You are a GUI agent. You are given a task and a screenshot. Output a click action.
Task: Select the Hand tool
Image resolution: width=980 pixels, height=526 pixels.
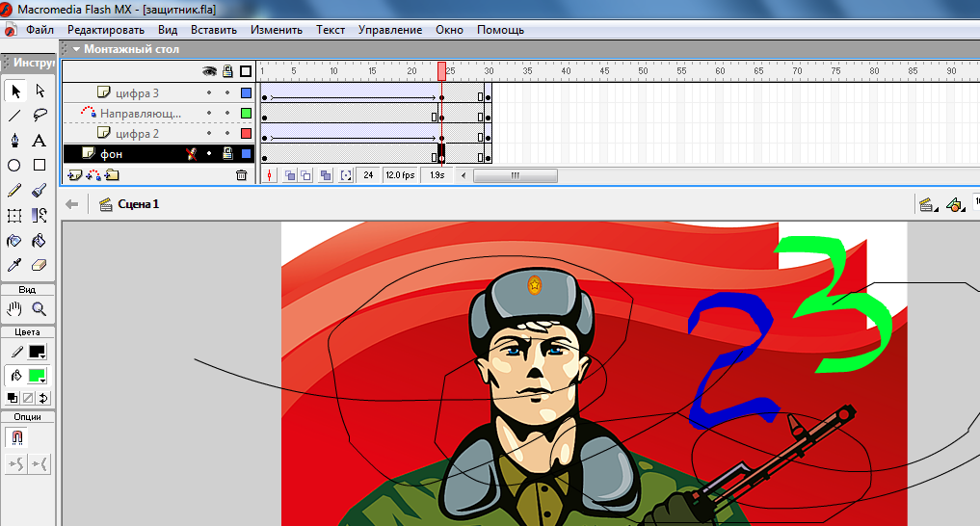click(15, 308)
